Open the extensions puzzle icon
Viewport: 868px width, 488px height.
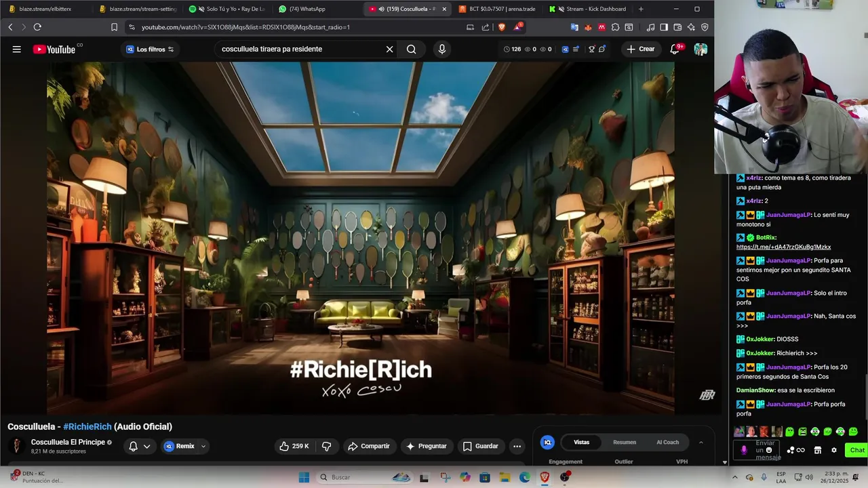(615, 27)
